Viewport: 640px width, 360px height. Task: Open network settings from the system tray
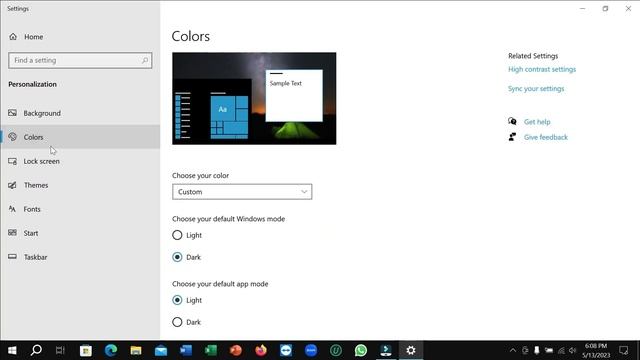[x=562, y=350]
